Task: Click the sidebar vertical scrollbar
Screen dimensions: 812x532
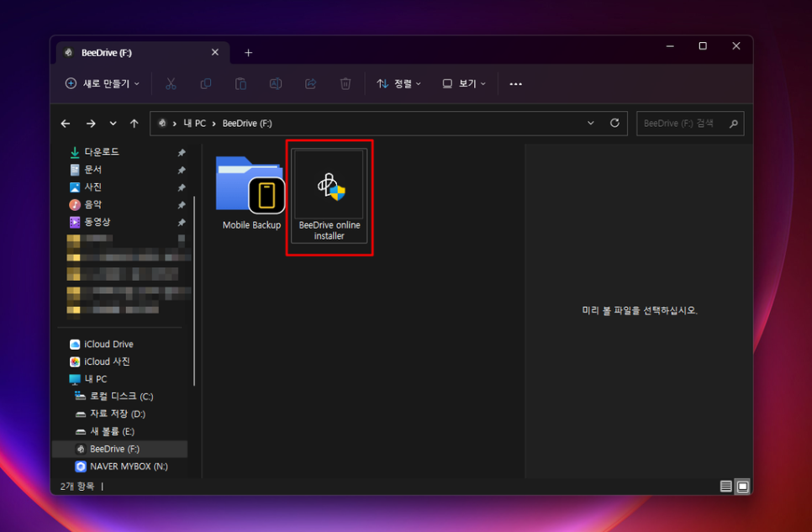Action: (x=194, y=290)
